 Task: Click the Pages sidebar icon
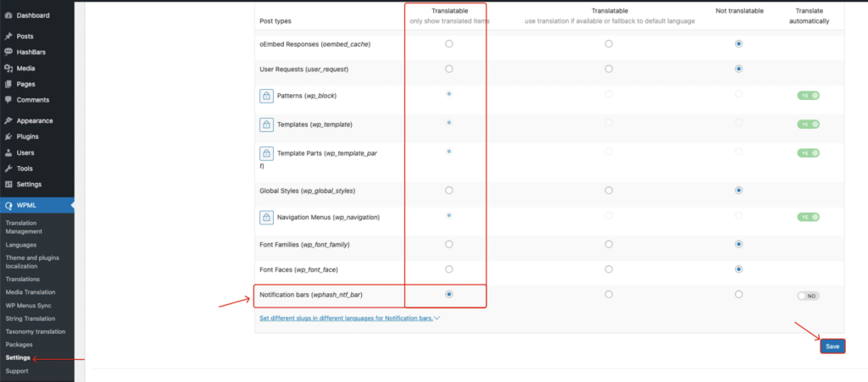click(x=8, y=84)
